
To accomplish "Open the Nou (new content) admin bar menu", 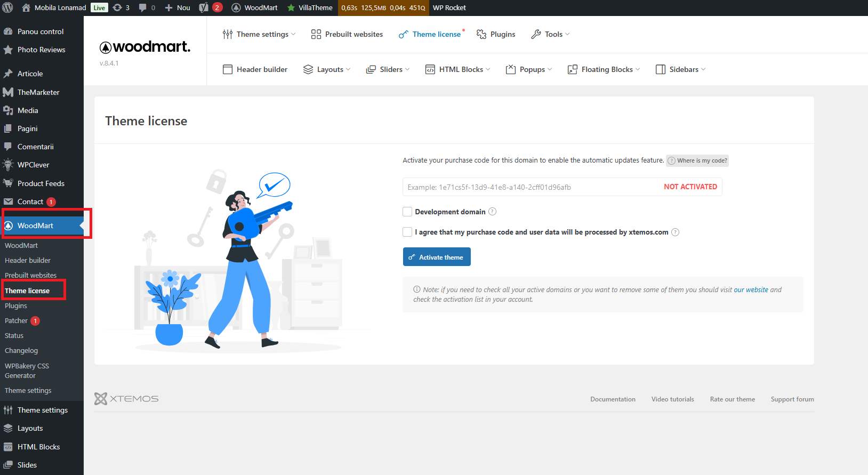I will tap(178, 7).
